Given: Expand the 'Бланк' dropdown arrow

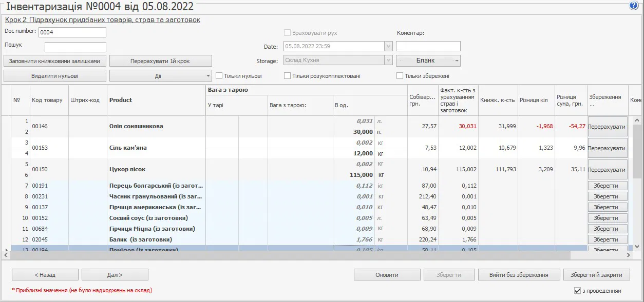Looking at the screenshot, I should 456,61.
